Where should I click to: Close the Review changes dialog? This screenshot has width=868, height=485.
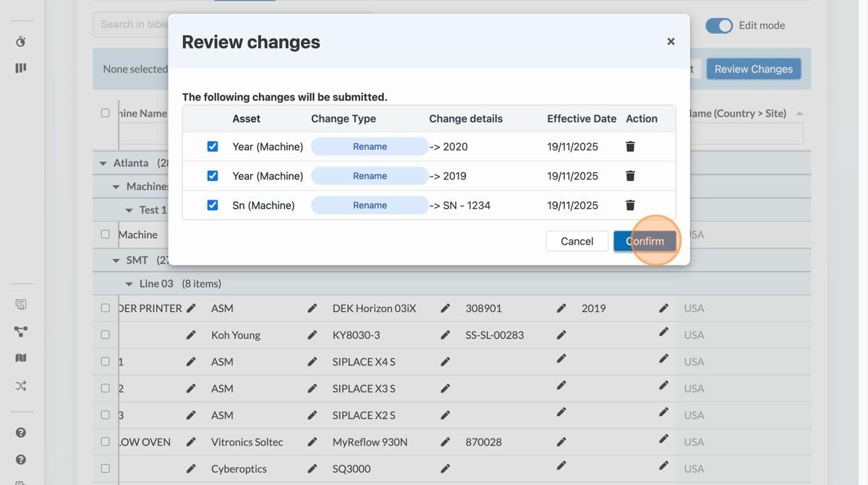click(x=671, y=42)
